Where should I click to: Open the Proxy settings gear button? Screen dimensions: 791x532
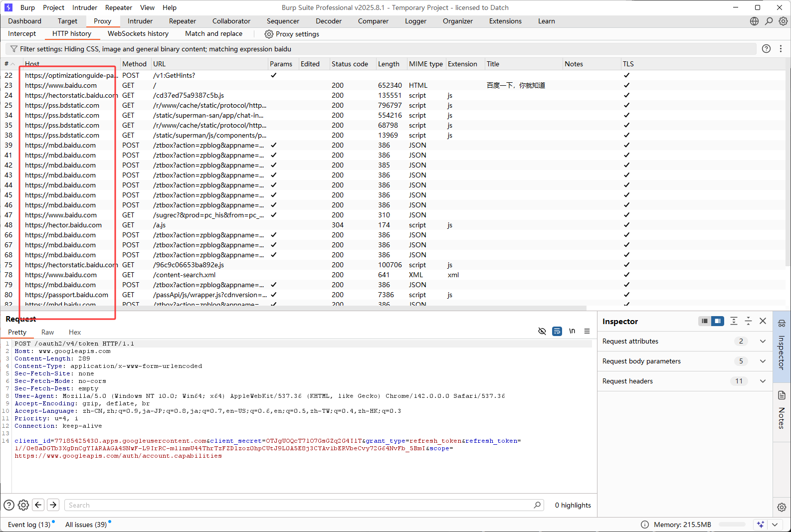coord(292,34)
